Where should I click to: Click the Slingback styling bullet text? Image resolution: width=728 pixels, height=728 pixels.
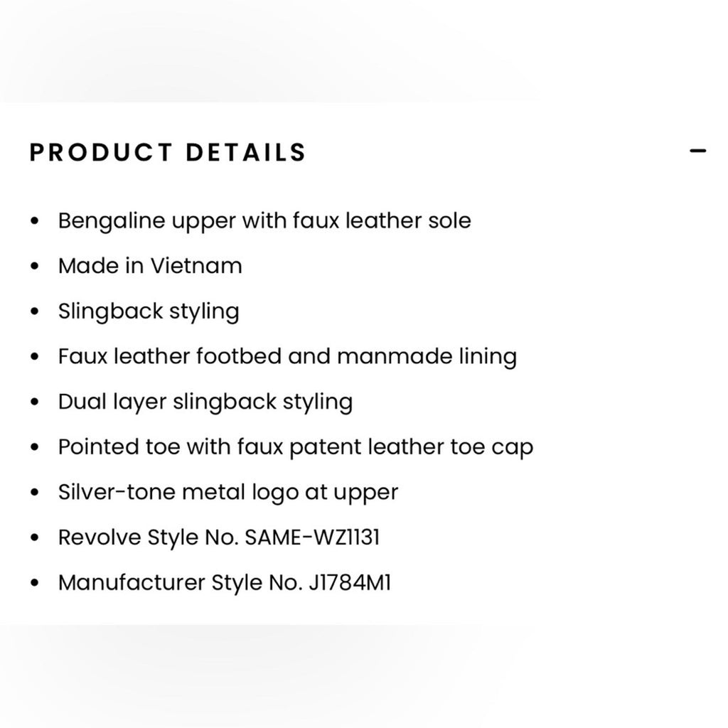(x=149, y=311)
